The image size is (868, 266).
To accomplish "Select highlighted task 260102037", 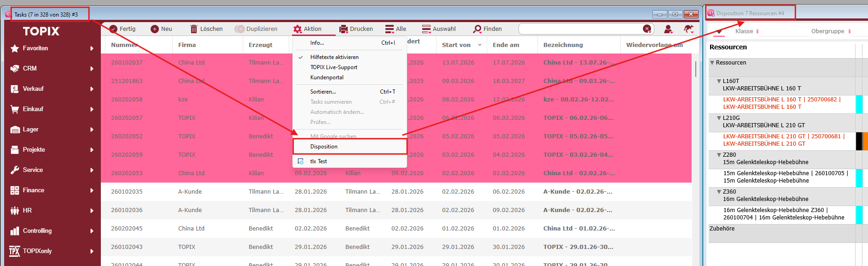I will (x=396, y=63).
